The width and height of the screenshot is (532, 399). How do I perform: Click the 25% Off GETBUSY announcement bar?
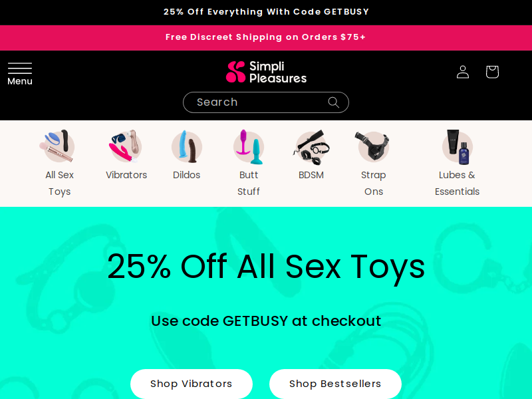[266, 12]
